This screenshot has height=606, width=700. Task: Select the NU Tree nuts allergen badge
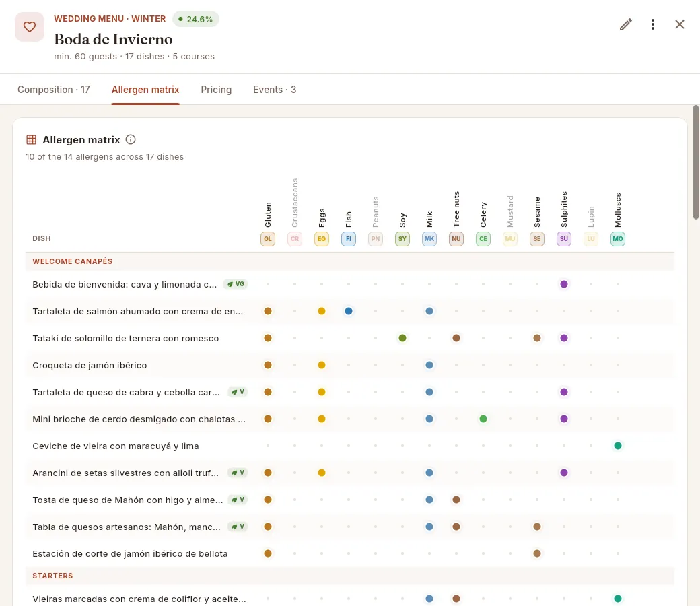click(456, 239)
